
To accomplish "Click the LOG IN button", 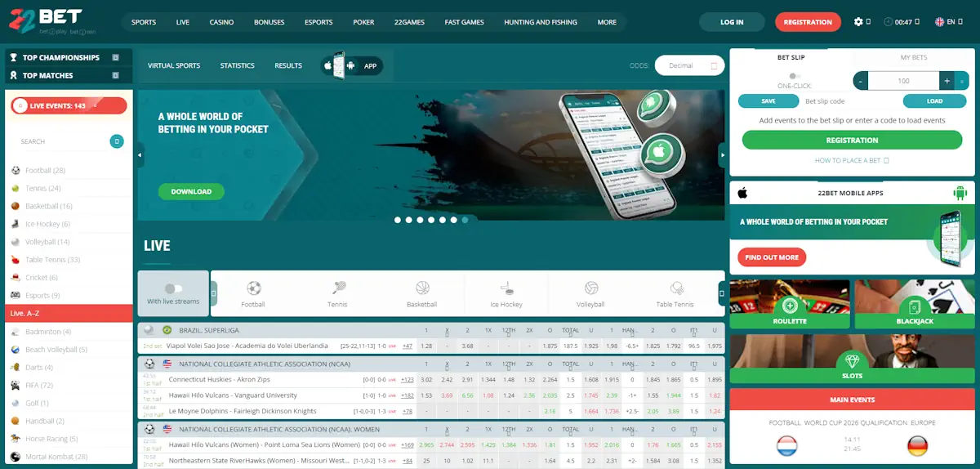I will coord(732,22).
